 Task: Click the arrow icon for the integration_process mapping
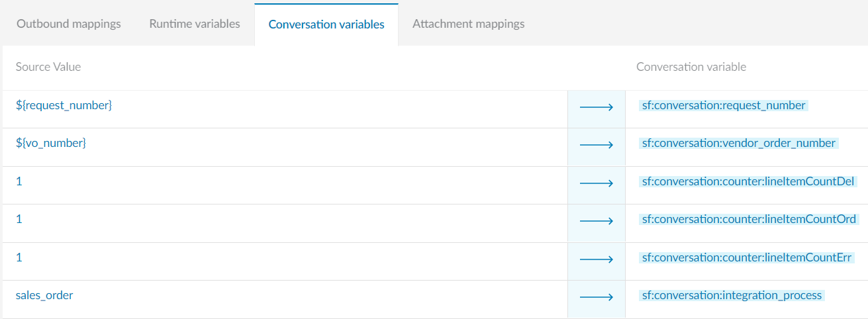(x=596, y=296)
